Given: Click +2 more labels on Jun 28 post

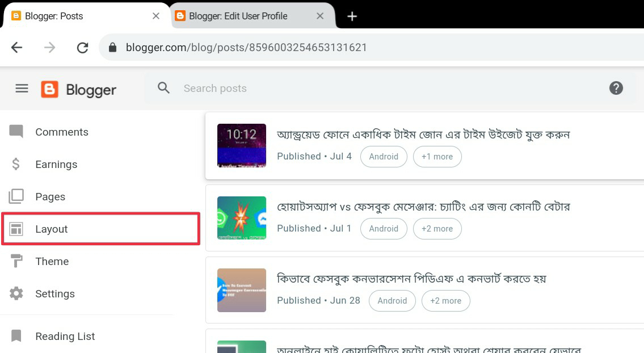Looking at the screenshot, I should coord(445,300).
